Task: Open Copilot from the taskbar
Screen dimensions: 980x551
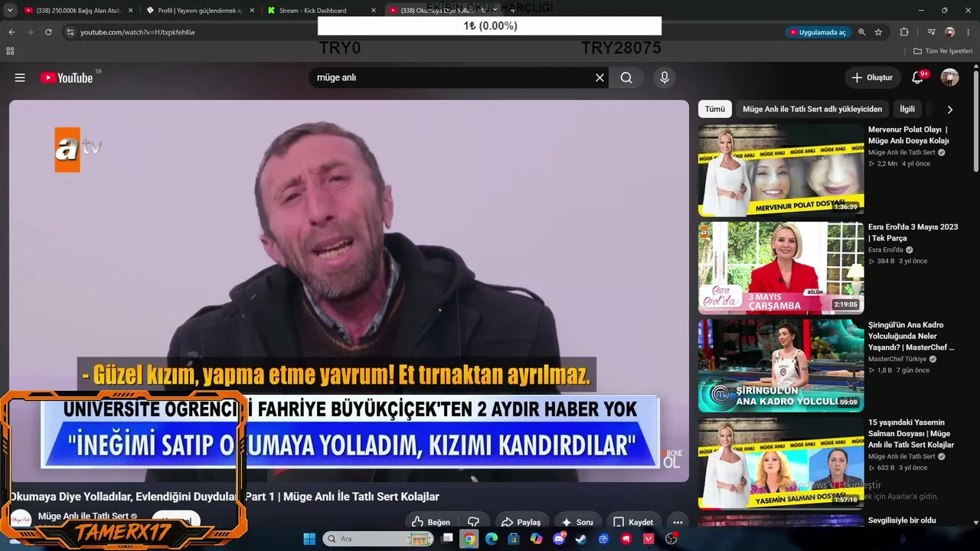Action: pos(536,539)
